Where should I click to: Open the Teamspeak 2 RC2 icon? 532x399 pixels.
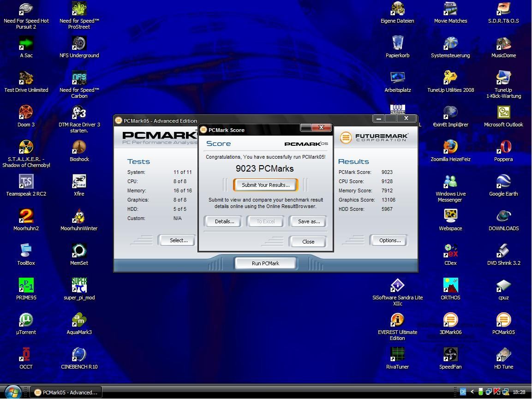pos(26,182)
